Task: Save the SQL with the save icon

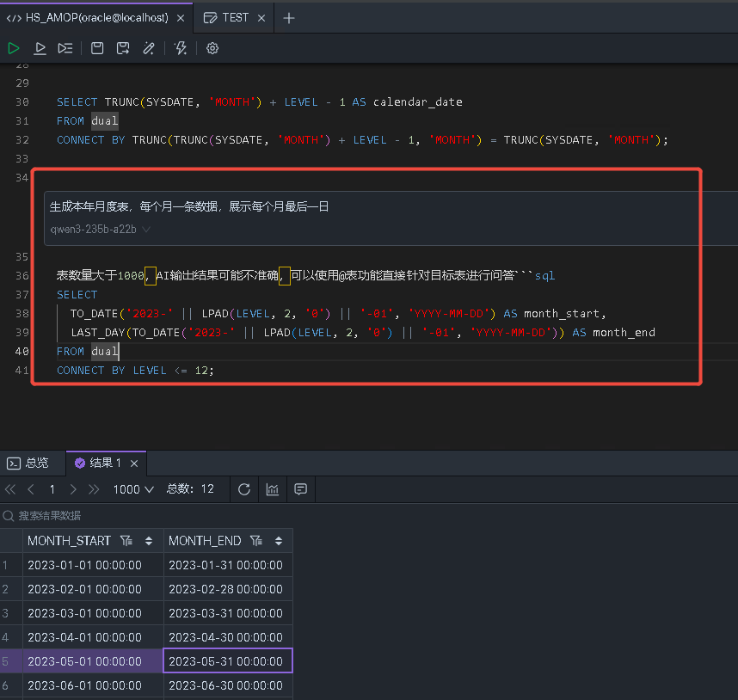Action: click(97, 48)
